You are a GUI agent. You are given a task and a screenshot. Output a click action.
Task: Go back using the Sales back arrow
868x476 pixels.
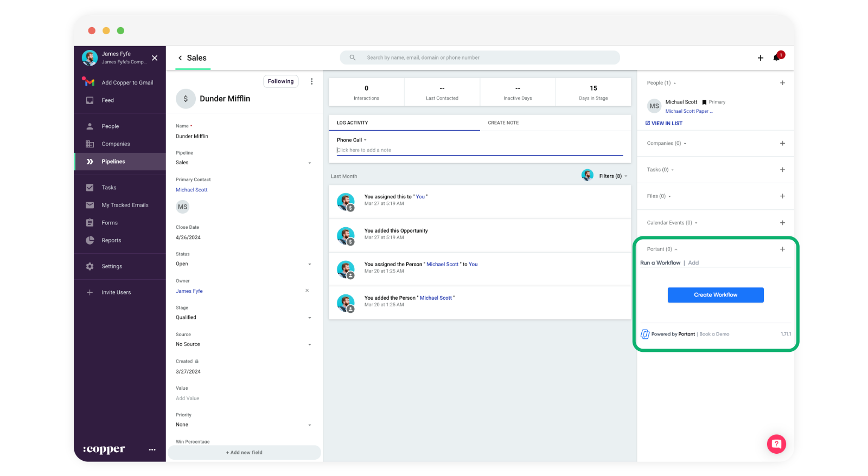point(180,58)
